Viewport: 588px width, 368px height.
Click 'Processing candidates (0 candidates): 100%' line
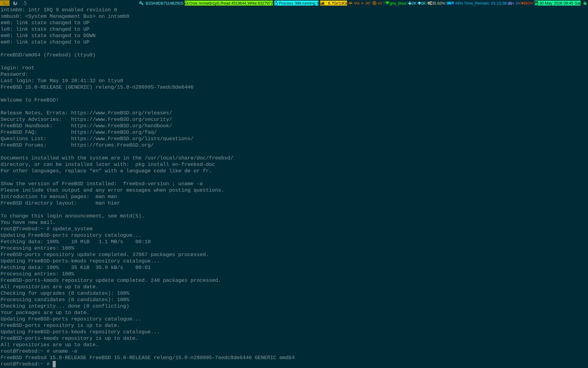tap(65, 300)
